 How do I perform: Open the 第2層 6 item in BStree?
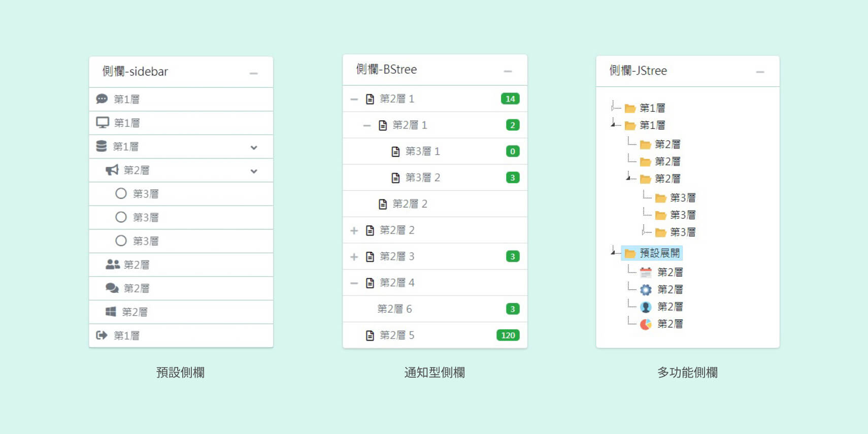tap(435, 309)
